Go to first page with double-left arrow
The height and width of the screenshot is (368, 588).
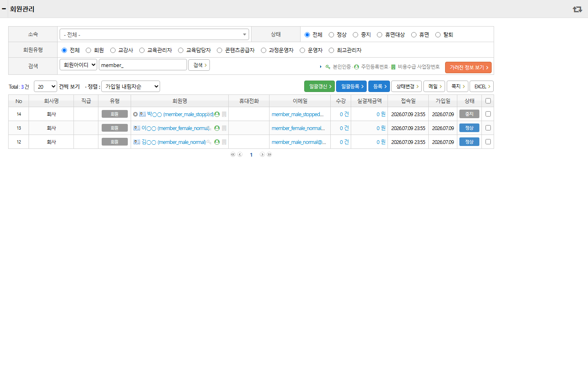pyautogui.click(x=233, y=155)
